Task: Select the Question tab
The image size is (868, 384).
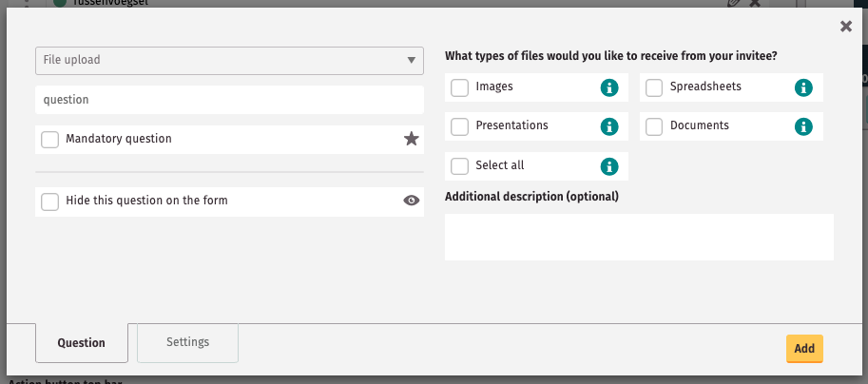Action: [x=81, y=343]
